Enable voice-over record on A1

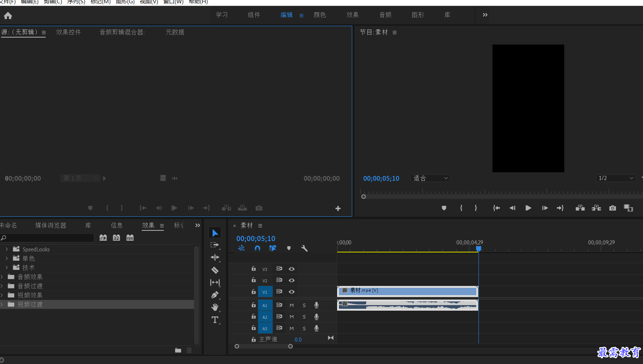[317, 305]
